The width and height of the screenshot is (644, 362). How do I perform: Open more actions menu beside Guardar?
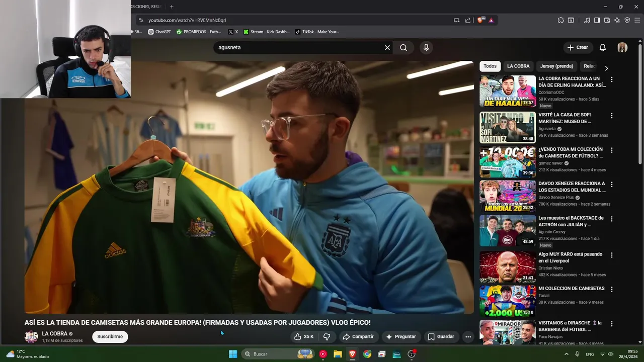(x=468, y=337)
